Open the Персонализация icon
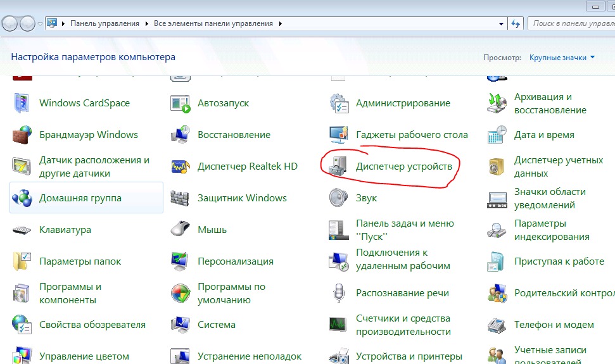Image resolution: width=615 pixels, height=364 pixels. tap(181, 261)
